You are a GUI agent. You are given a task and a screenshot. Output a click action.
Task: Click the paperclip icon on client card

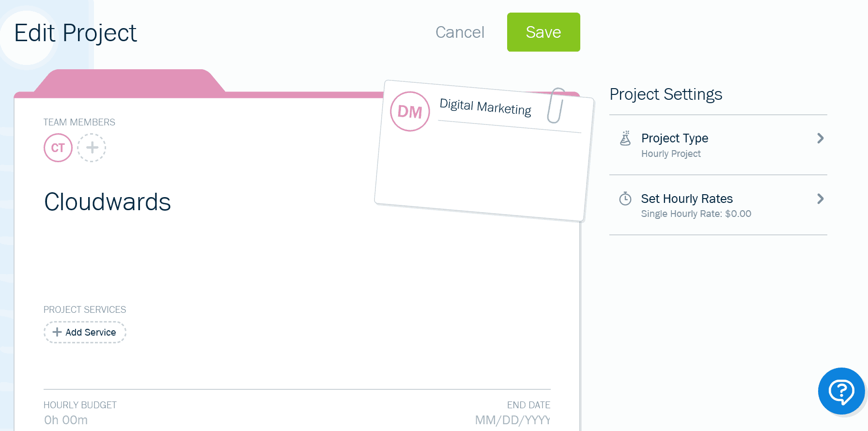coord(556,106)
